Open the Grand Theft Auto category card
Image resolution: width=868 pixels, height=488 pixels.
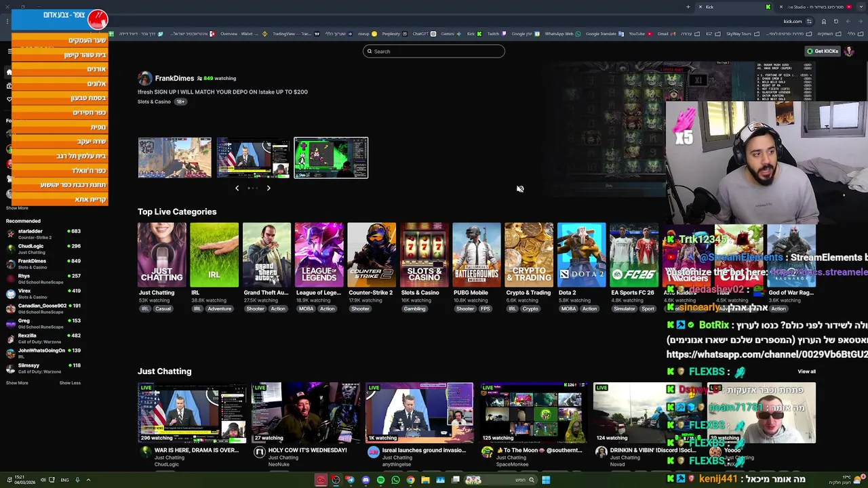267,255
